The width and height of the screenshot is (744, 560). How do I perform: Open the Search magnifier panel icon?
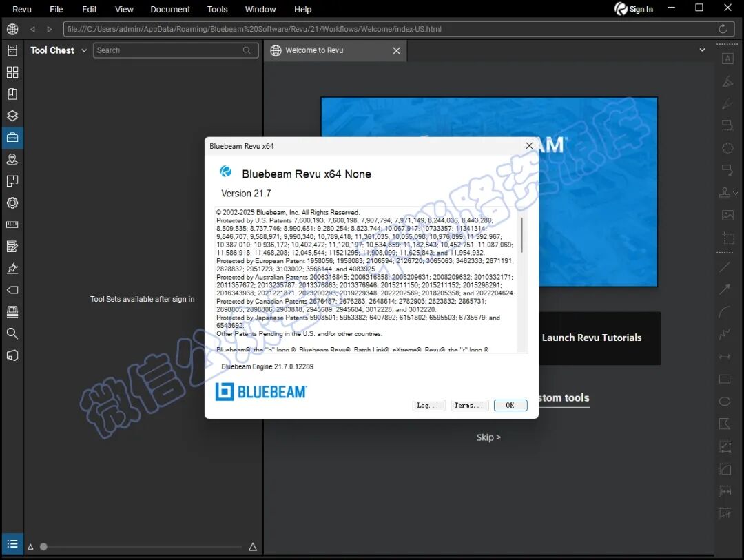click(12, 333)
